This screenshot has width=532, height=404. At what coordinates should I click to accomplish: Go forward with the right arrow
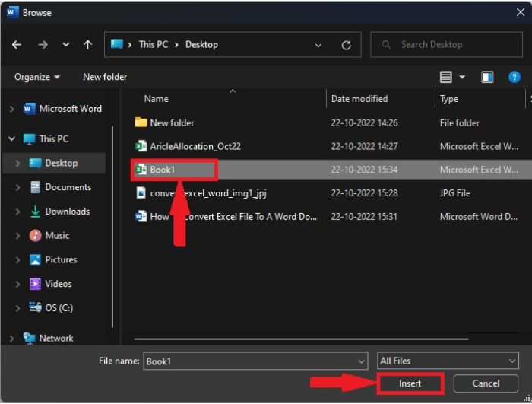coord(43,45)
